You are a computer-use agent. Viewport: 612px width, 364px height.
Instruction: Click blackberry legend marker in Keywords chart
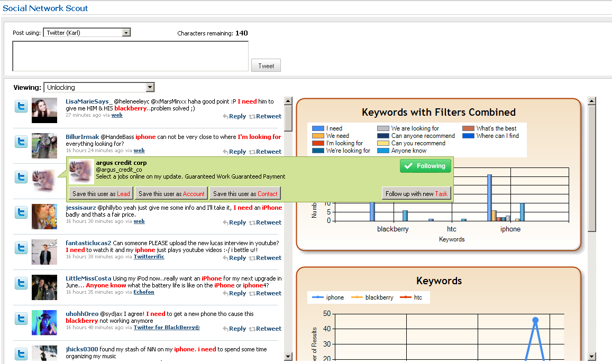(357, 297)
